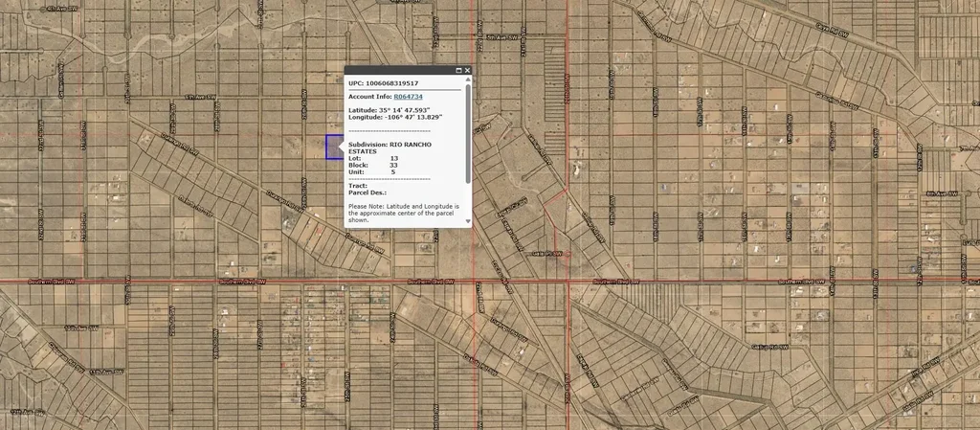The width and height of the screenshot is (980, 430).
Task: Maximize the parcel info popup
Action: click(x=458, y=71)
